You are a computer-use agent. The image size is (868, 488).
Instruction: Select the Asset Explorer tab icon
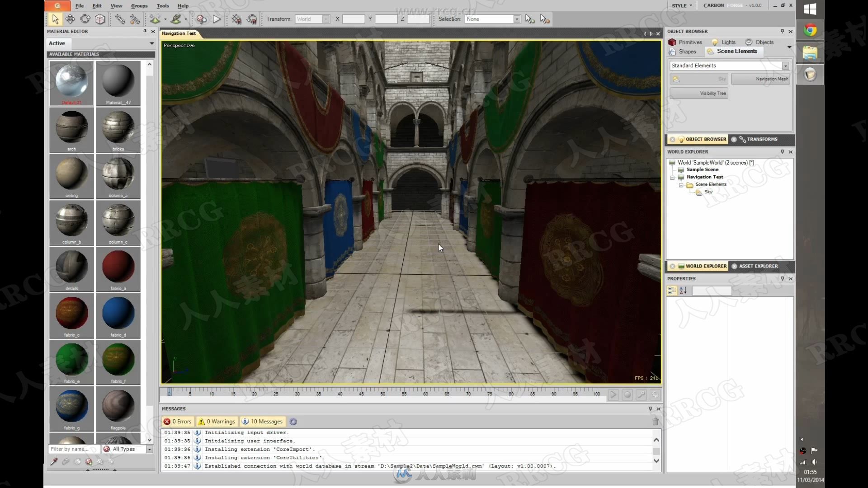coord(734,266)
